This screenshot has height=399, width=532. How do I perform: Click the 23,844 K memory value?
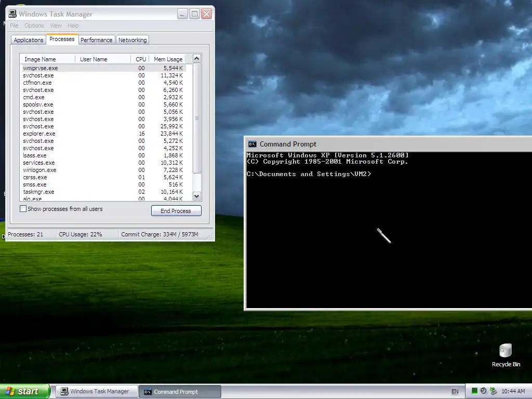[x=171, y=134]
